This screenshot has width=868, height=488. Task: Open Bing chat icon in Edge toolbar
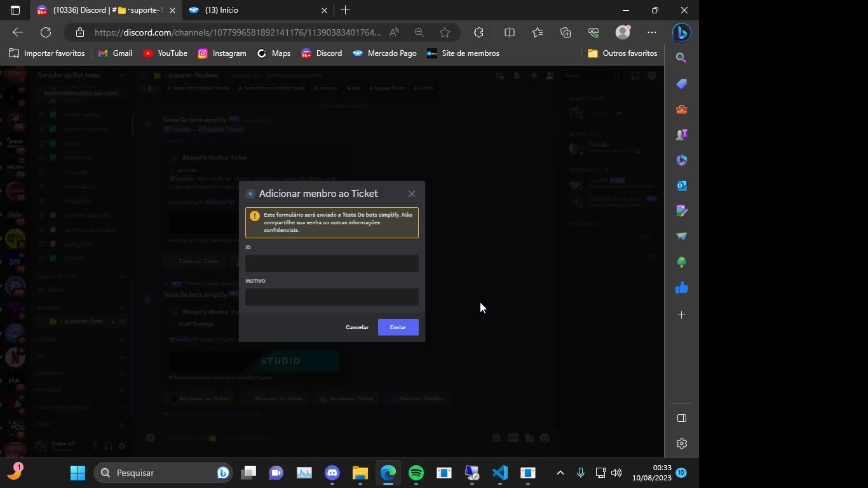click(x=681, y=32)
